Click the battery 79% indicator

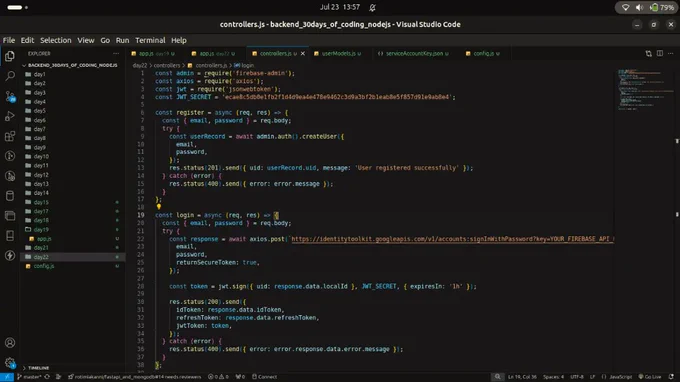tap(662, 7)
